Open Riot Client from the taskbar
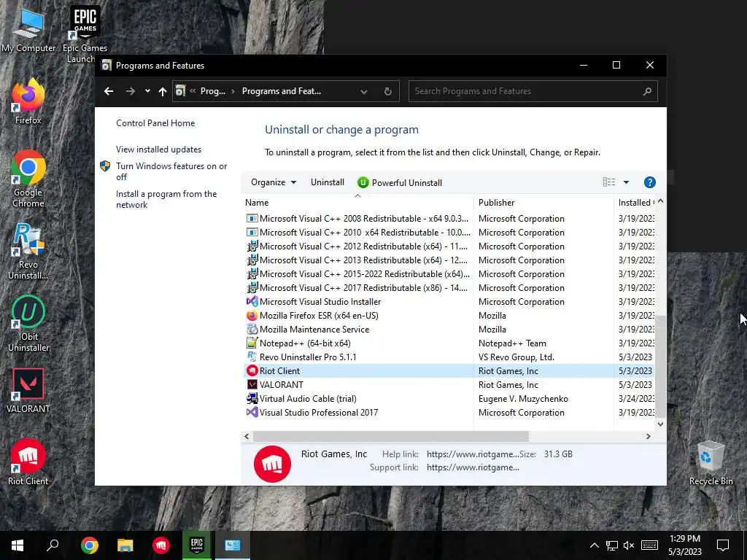The height and width of the screenshot is (560, 747). (160, 545)
